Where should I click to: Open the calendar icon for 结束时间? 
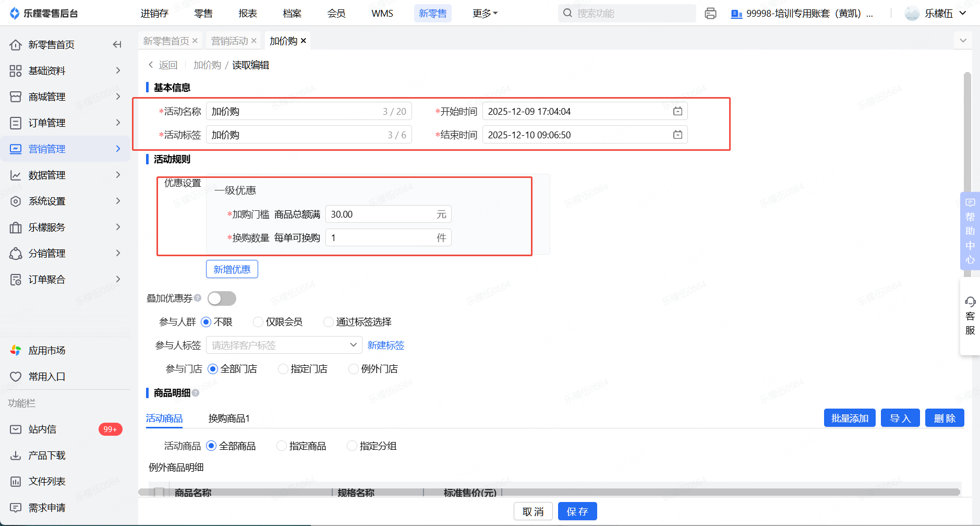coord(677,135)
